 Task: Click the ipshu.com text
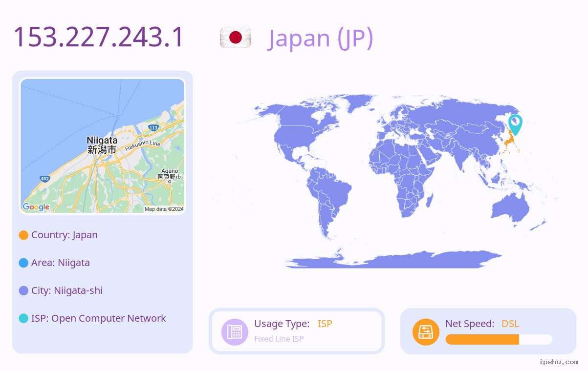click(559, 362)
